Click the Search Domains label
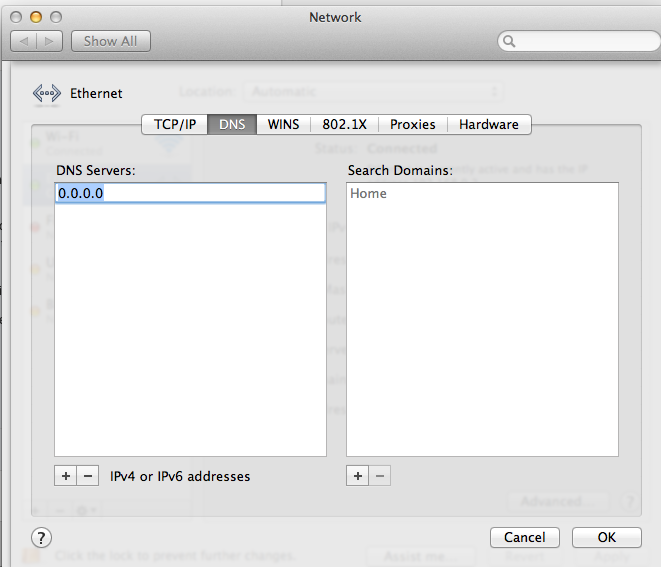 click(400, 170)
